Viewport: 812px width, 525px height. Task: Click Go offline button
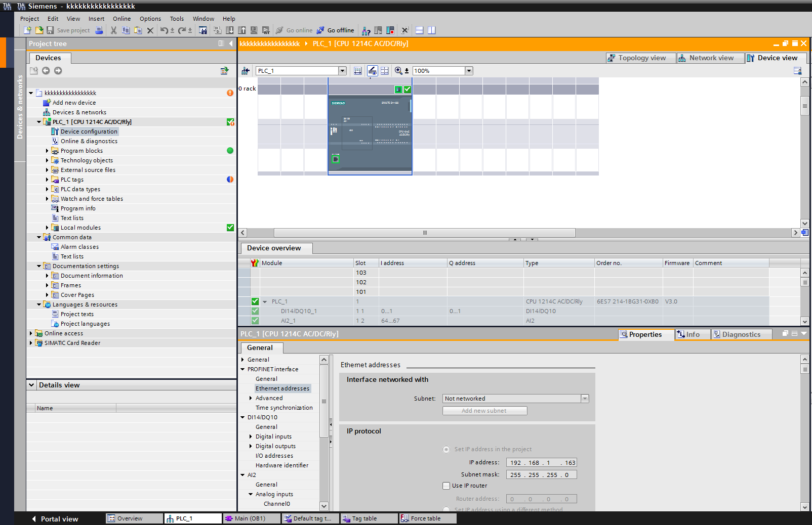coord(335,30)
